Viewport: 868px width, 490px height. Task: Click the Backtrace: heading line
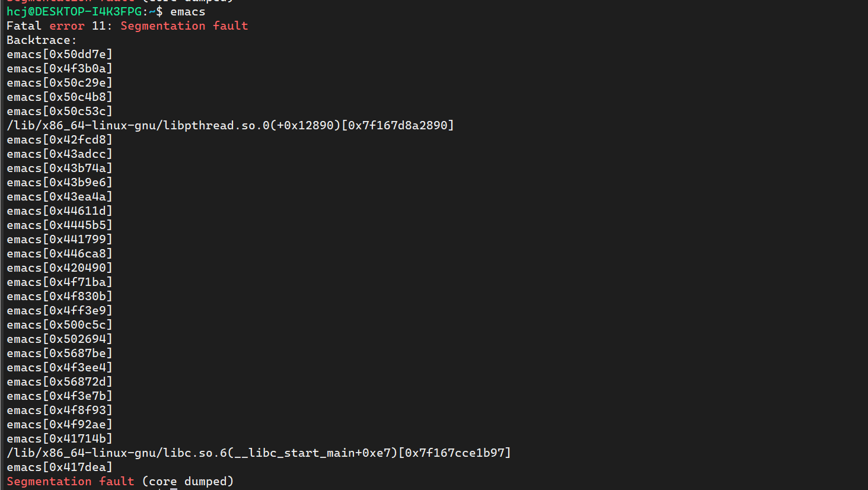tap(42, 40)
